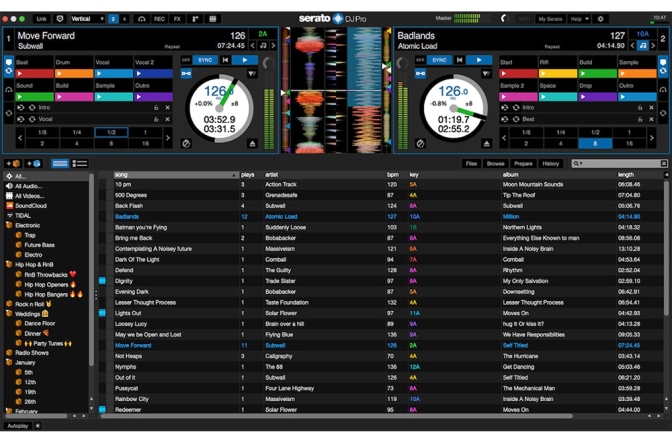Expand the Electronic crate

click(x=9, y=225)
